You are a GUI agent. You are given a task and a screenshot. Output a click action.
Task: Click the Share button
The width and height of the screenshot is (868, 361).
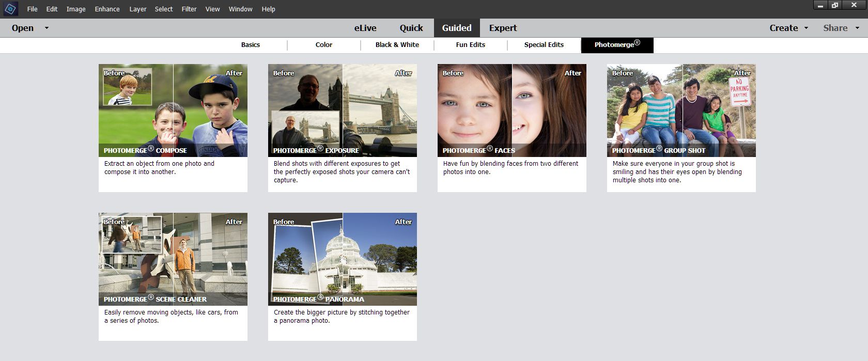point(835,28)
